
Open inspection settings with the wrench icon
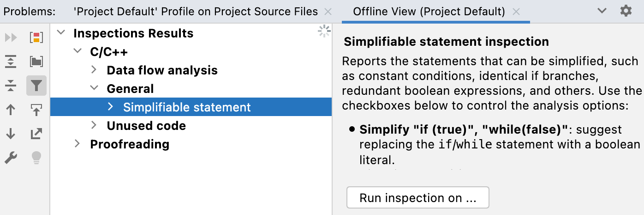coord(11,158)
